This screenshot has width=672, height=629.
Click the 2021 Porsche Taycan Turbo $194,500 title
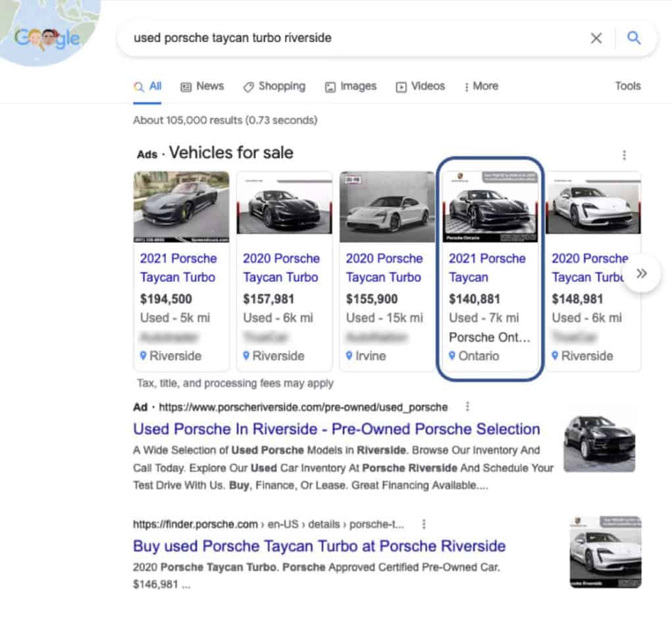[x=178, y=267]
